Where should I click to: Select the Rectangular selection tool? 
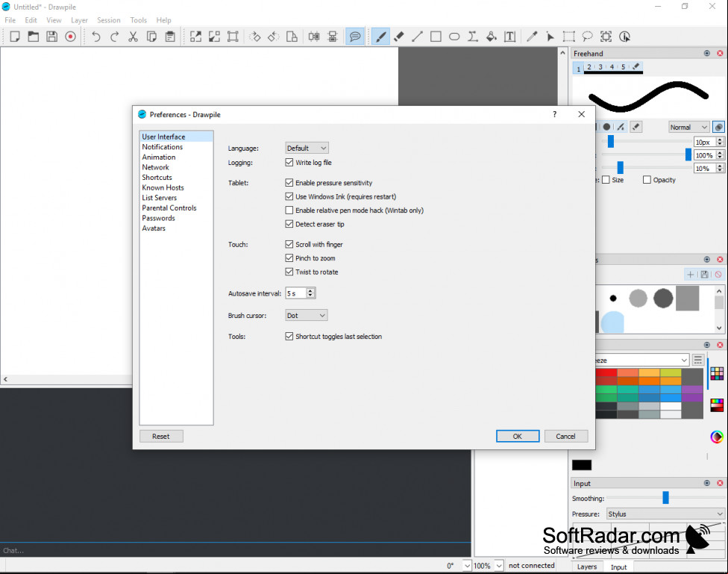(x=568, y=37)
